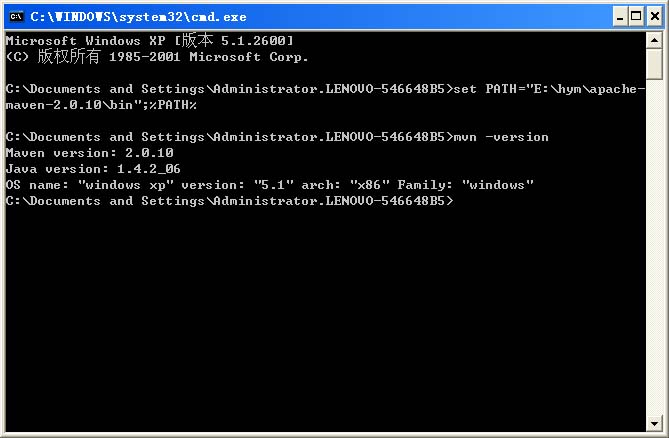Click the 1985-2001 Microsoft Corp. copyright line
The height and width of the screenshot is (438, 669).
(157, 56)
